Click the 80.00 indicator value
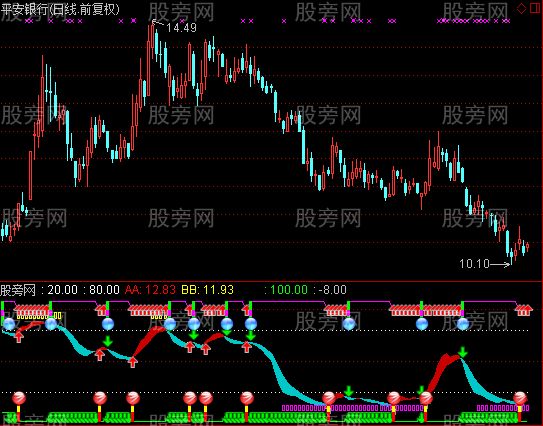Viewport: 543px width, 426px height. click(x=104, y=290)
